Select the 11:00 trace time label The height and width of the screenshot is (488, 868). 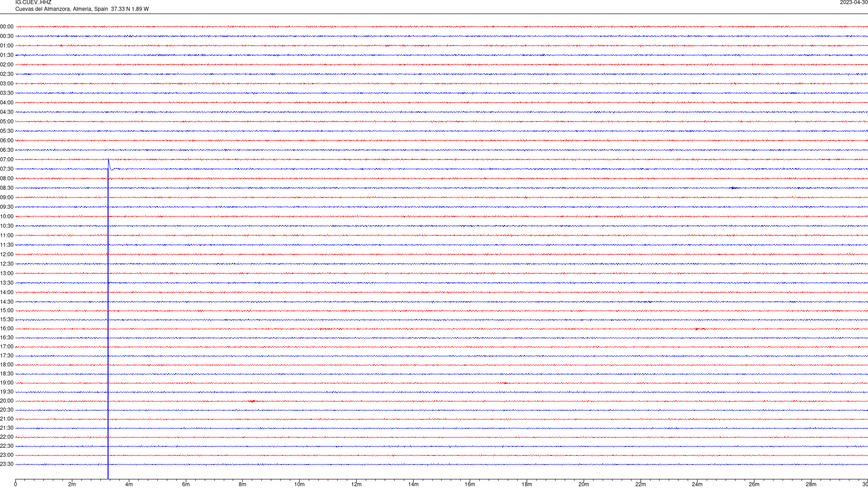coord(7,235)
